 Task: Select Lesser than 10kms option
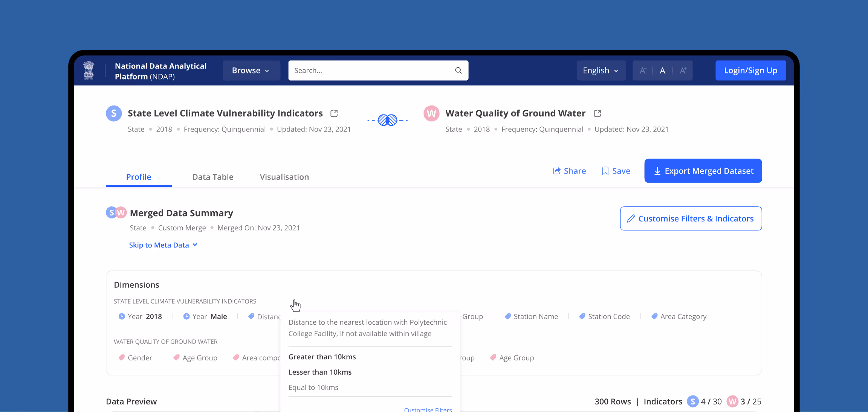[320, 372]
